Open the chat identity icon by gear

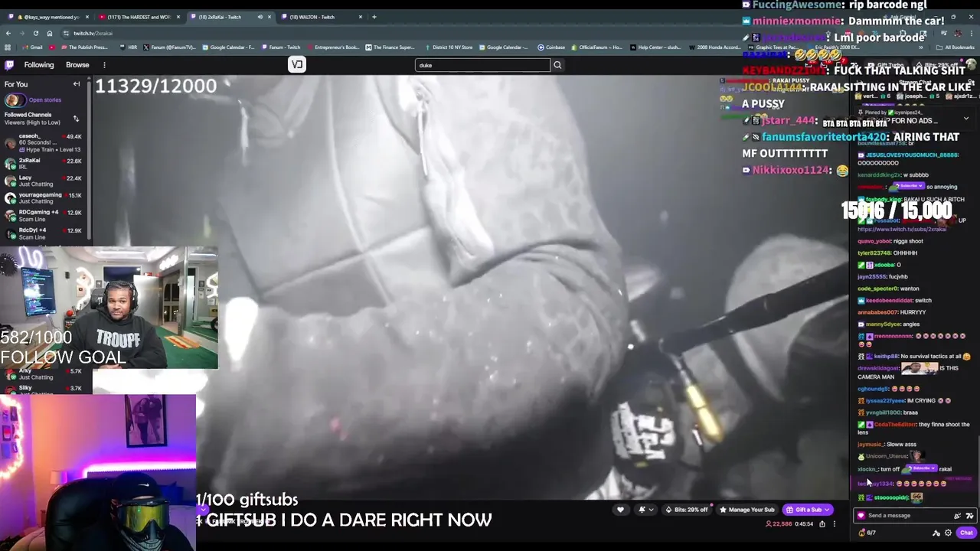pyautogui.click(x=936, y=533)
